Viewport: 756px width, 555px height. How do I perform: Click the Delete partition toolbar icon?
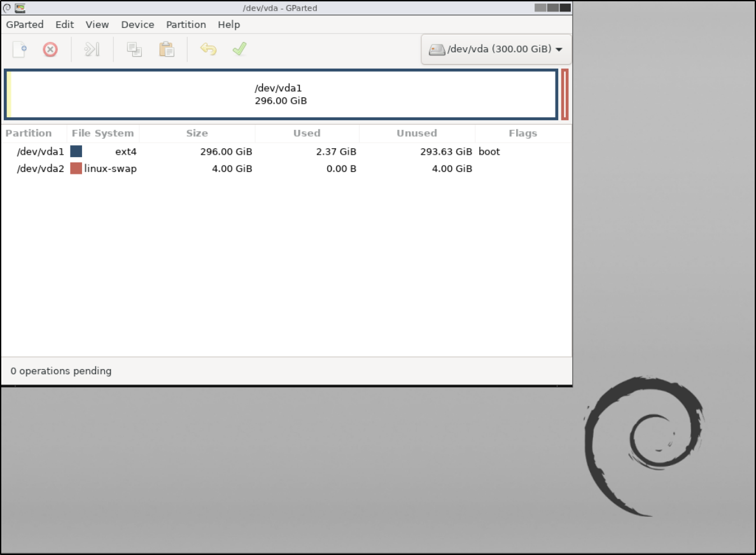click(50, 50)
